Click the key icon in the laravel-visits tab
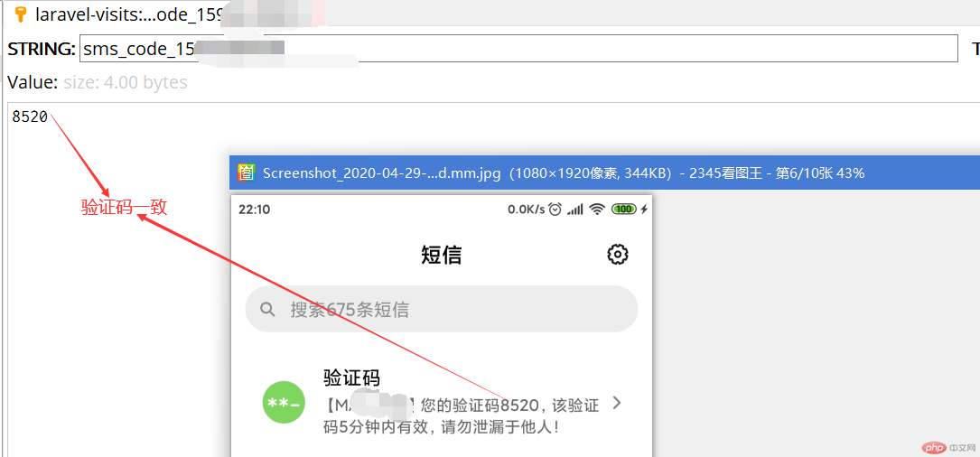 click(x=20, y=14)
